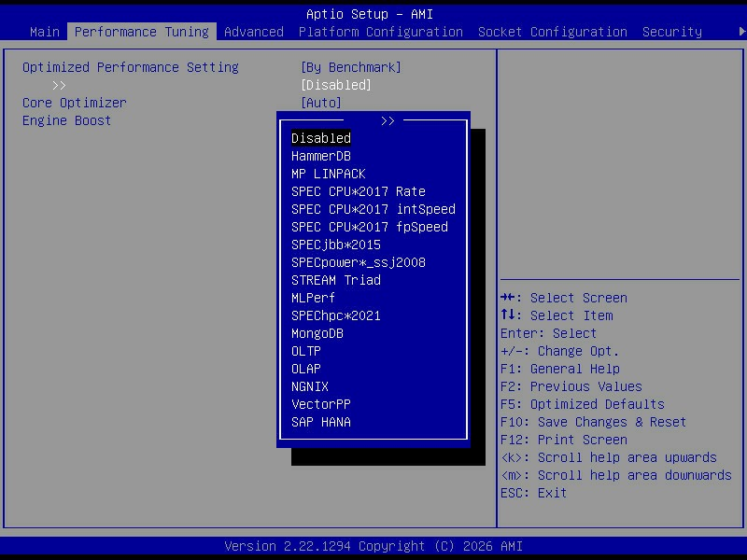The width and height of the screenshot is (747, 560).
Task: Go to the Socket Configuration tab
Action: point(552,32)
